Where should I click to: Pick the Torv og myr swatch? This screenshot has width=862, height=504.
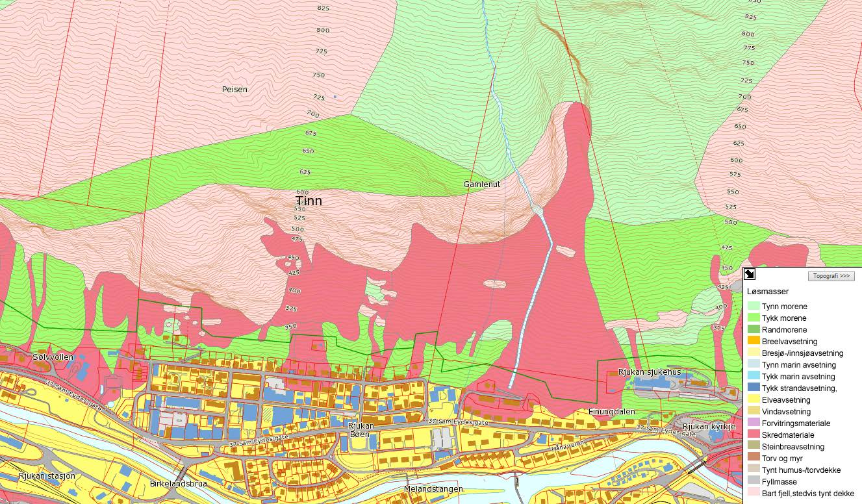tap(753, 459)
